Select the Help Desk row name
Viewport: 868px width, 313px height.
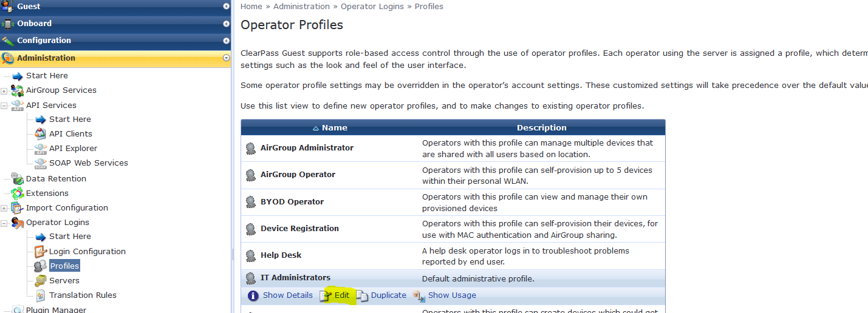coord(281,255)
